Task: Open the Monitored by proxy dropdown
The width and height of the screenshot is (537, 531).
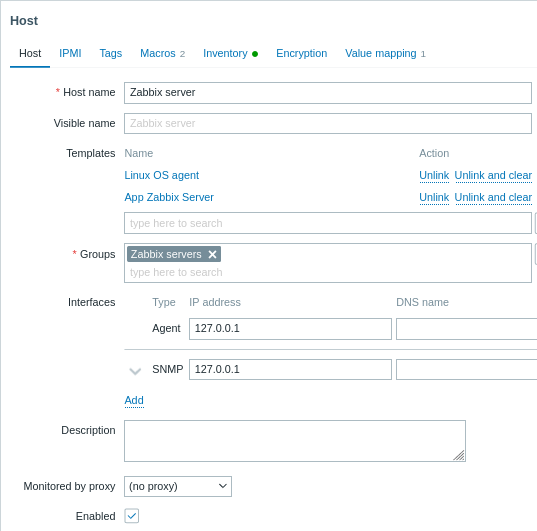Action: tap(178, 486)
